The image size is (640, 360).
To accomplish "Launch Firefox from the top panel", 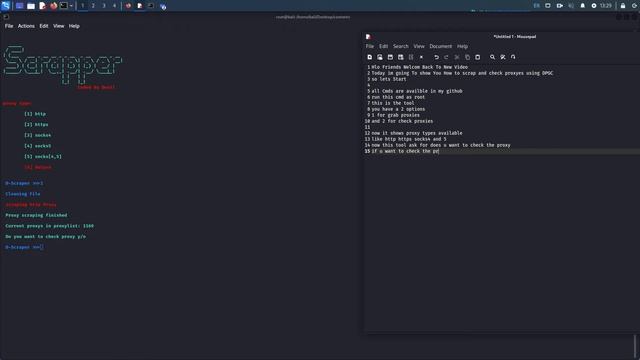I will pos(53,6).
